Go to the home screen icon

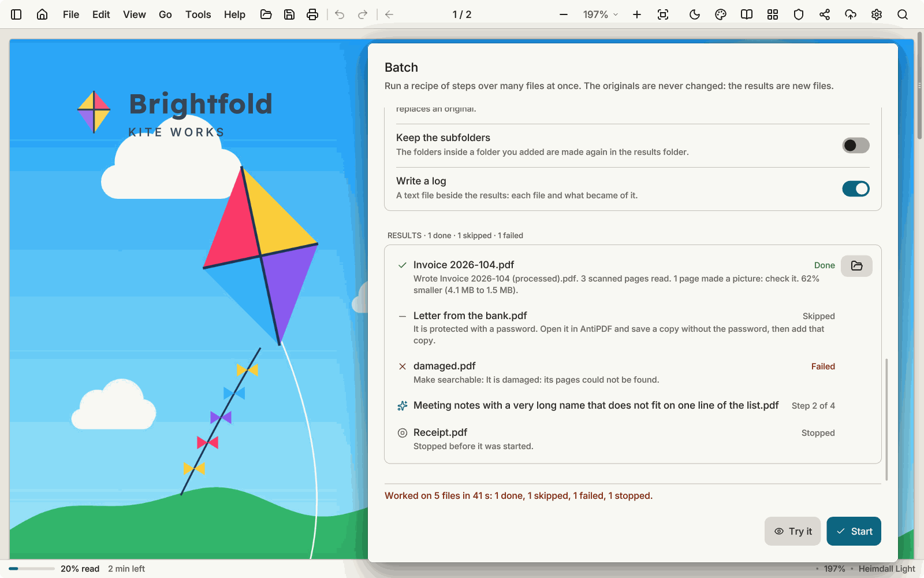pos(42,14)
